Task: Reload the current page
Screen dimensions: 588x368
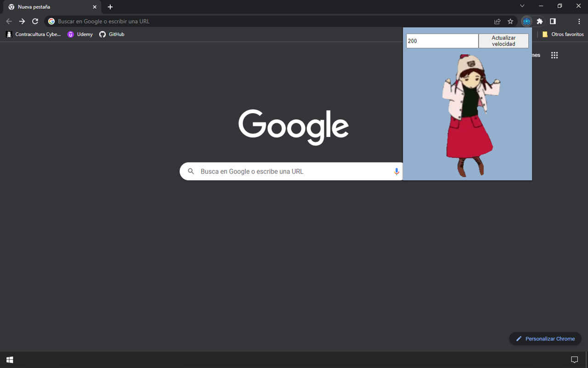Action: pyautogui.click(x=35, y=21)
